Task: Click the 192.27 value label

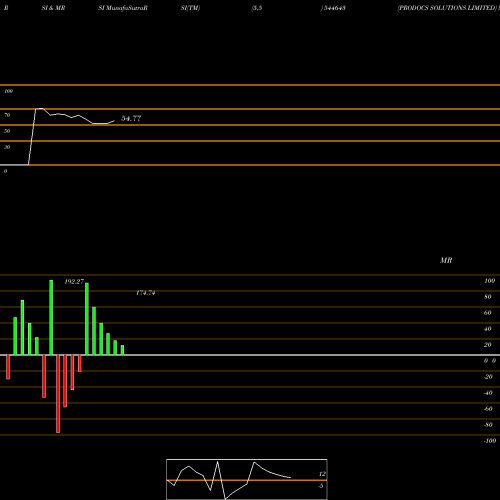Action: [x=74, y=282]
